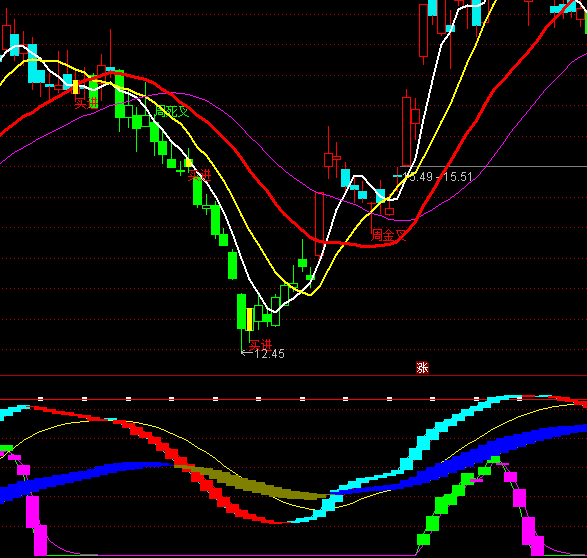Click the olive-colored band in the lower indicator
587x558 pixels.
251,483
